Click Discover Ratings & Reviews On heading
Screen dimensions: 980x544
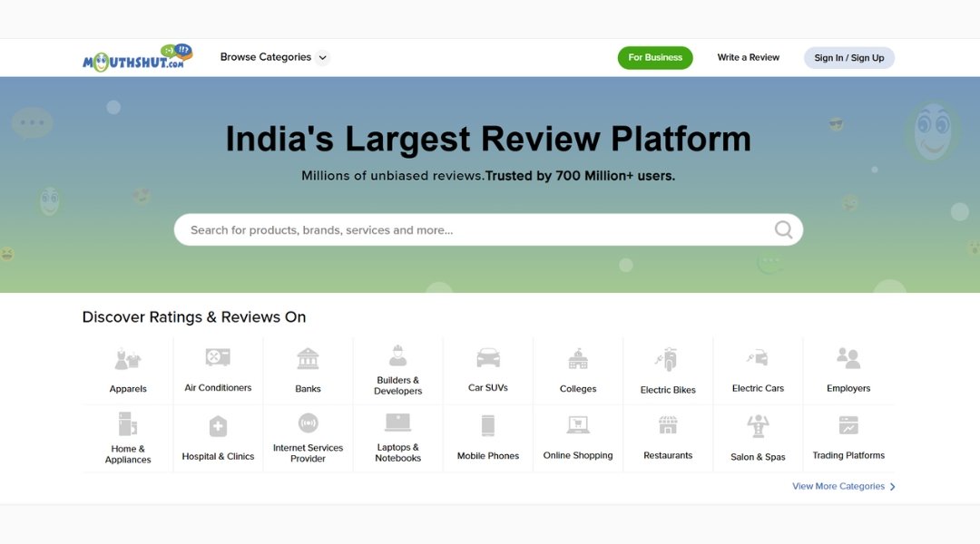click(x=194, y=317)
